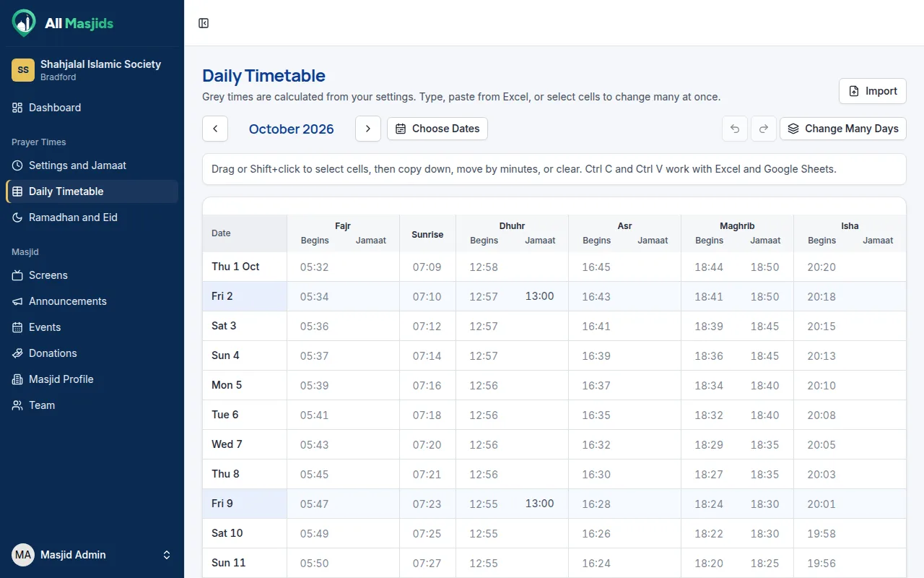Screen dimensions: 924x578
Task: Click the calendar icon beside Events
Action: click(x=17, y=327)
